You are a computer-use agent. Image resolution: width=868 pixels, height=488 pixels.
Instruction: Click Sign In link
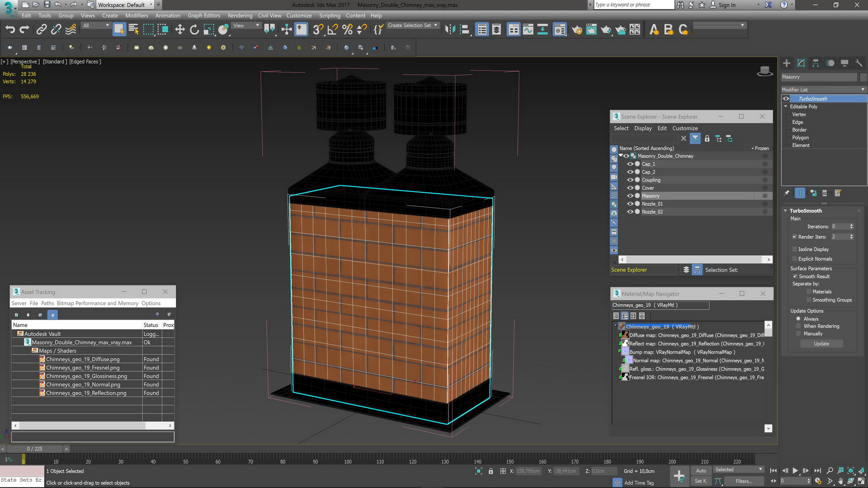click(727, 5)
